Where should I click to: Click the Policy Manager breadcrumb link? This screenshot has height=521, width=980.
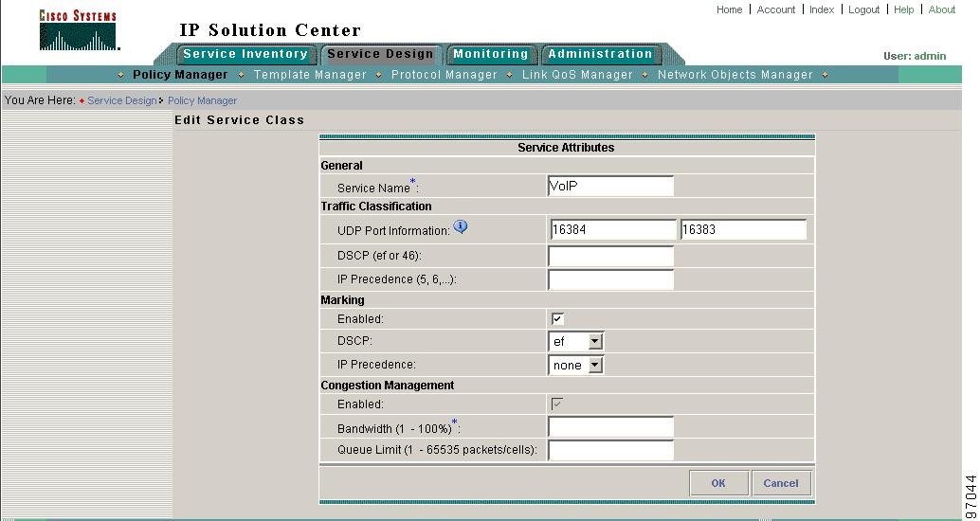[203, 100]
